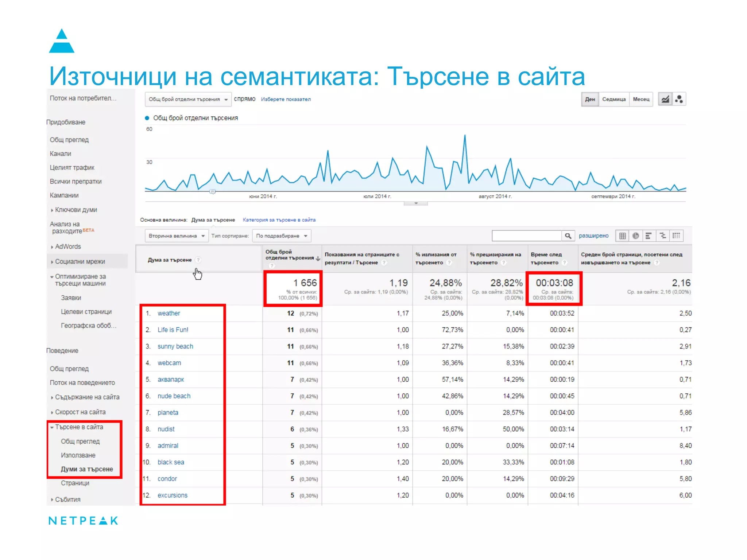Open Поток на поведението in sidebar

click(82, 383)
